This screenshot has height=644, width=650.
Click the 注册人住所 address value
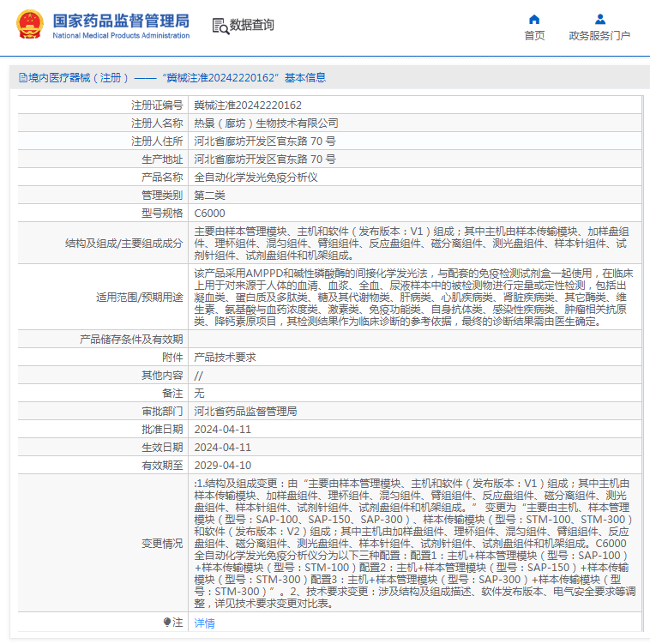tap(265, 141)
